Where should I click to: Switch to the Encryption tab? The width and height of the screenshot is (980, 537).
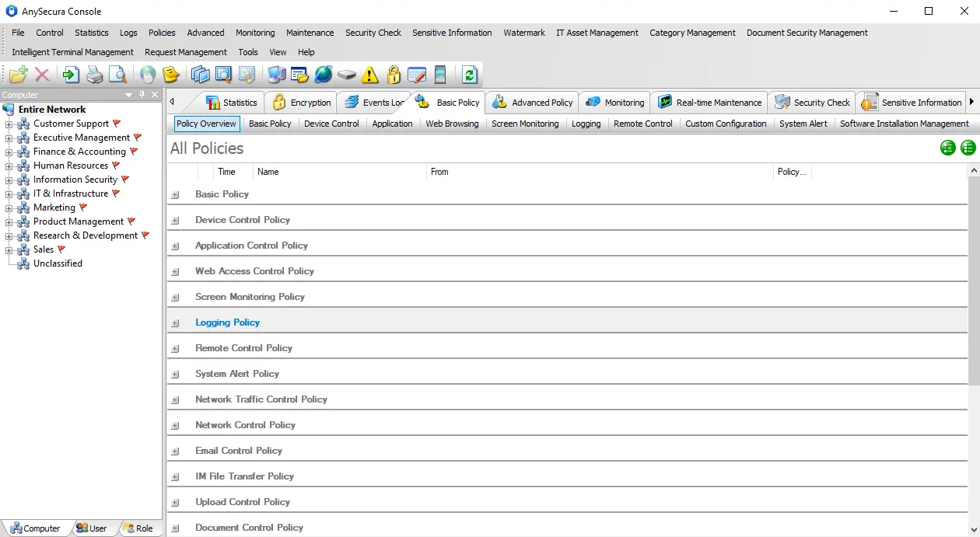[x=301, y=103]
